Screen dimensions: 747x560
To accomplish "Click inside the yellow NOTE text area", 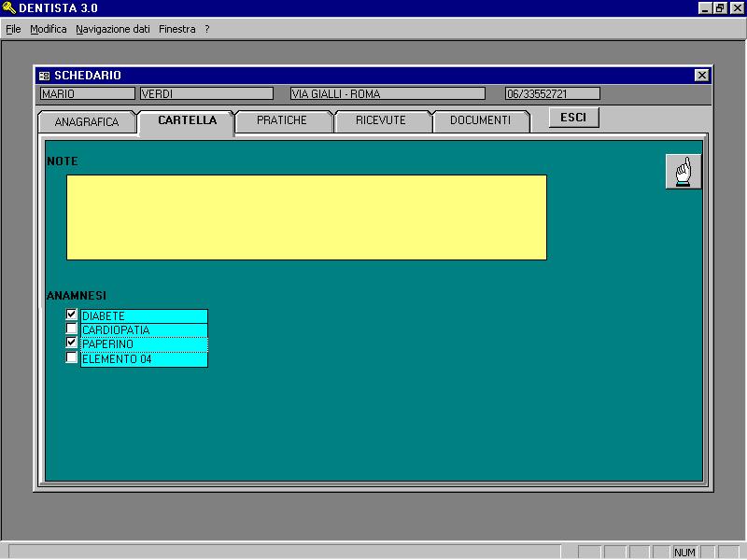I will click(307, 217).
